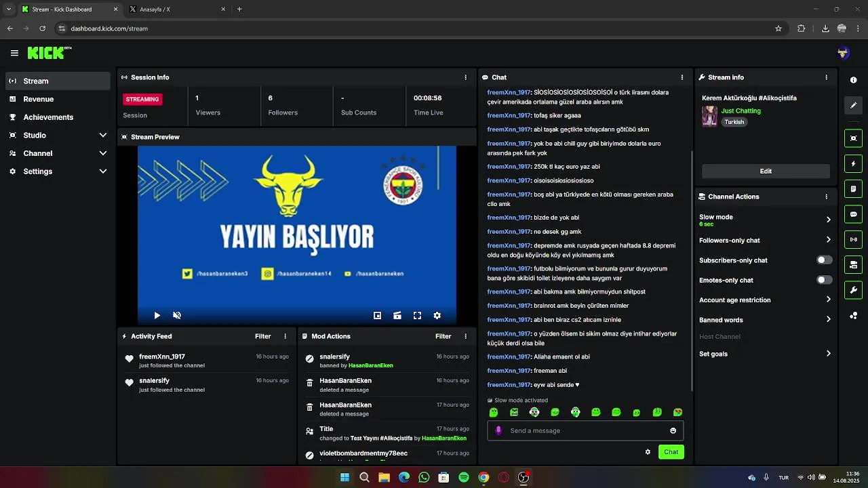Make the stream preview fullscreen
The width and height of the screenshot is (868, 488).
417,315
